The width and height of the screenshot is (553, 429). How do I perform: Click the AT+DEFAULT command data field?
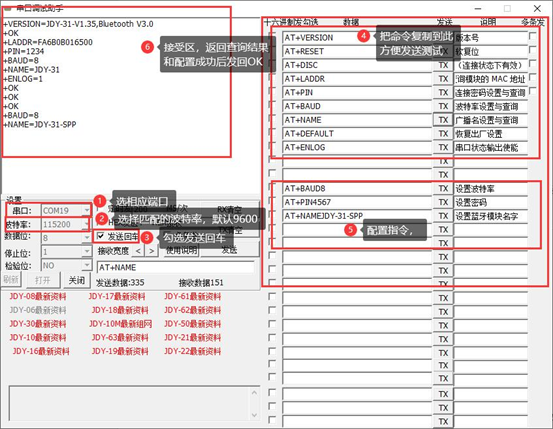pyautogui.click(x=357, y=134)
